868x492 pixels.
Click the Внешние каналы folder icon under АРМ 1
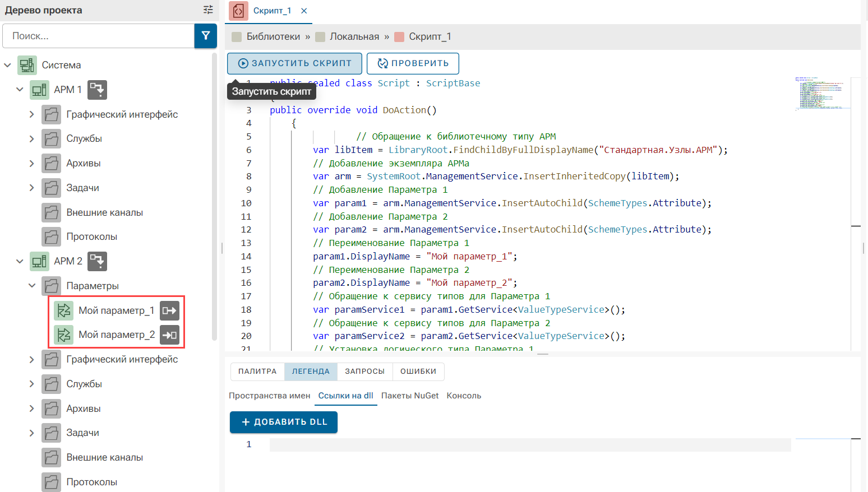point(52,212)
